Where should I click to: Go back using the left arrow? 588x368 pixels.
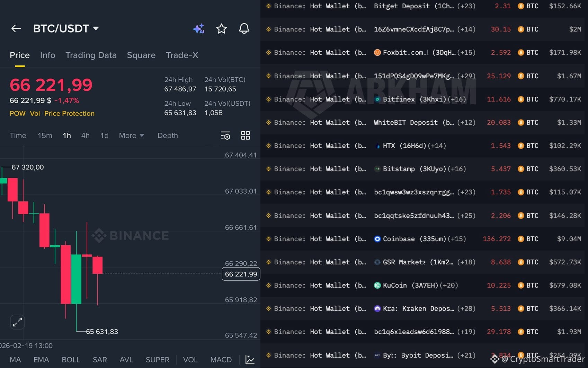point(16,28)
